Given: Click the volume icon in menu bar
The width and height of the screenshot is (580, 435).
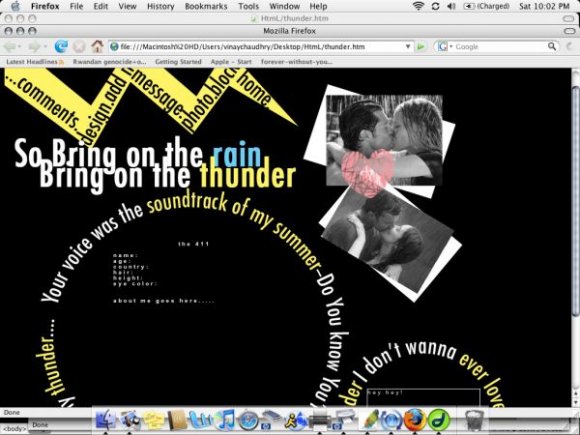Looking at the screenshot, I should [x=451, y=6].
